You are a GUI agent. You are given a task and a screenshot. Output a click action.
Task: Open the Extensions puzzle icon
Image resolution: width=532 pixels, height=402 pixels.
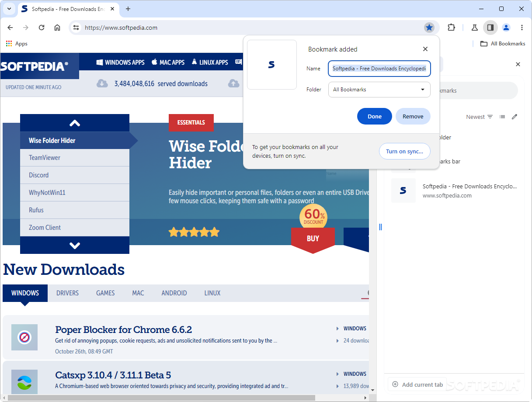click(451, 28)
